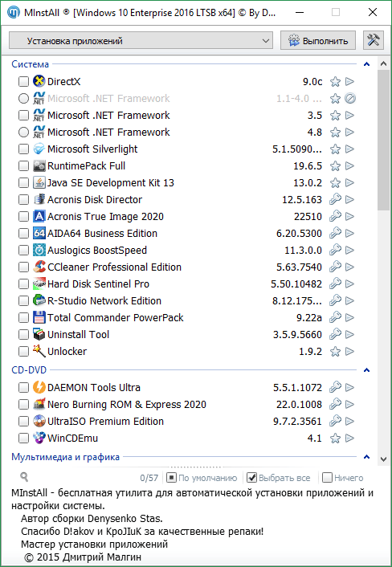This screenshot has height=567, width=392.
Task: Click the key icon for Acronis Disk Director
Action: [335, 200]
